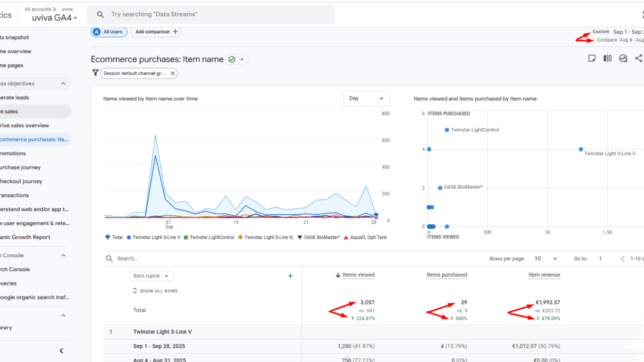The image size is (644, 362).
Task: Toggle the OASE BioMaster² legend entry
Action: (x=317, y=237)
